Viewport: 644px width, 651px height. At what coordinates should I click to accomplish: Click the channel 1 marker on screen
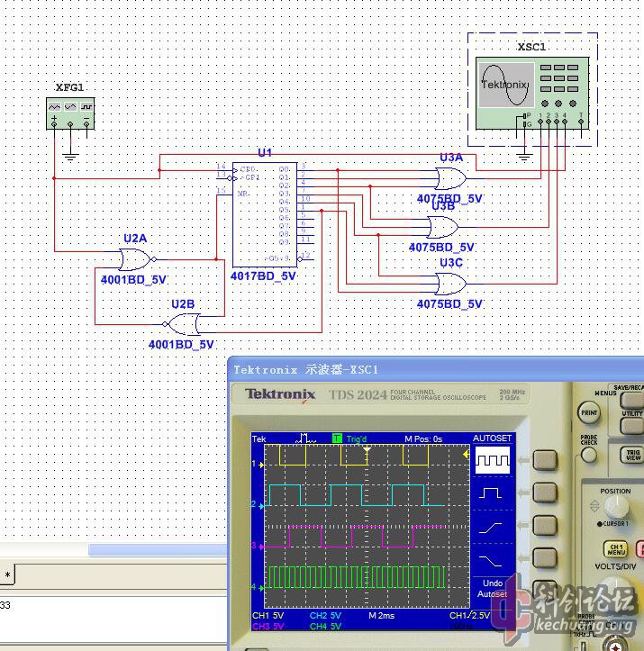pyautogui.click(x=258, y=465)
